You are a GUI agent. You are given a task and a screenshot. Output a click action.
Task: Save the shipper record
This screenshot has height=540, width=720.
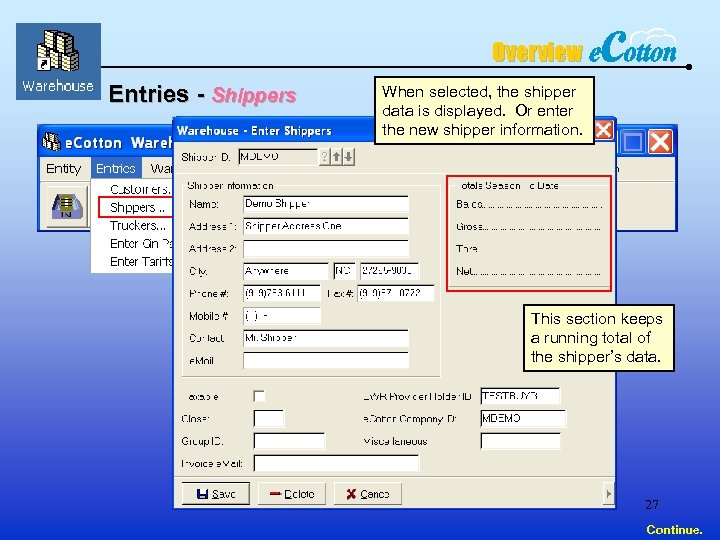(x=216, y=494)
